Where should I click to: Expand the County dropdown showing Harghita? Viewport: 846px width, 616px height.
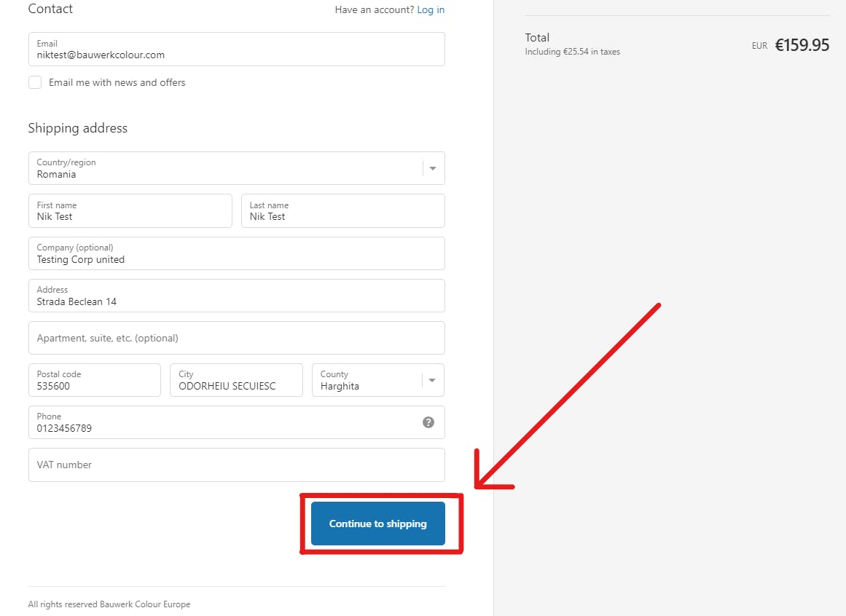point(368,380)
